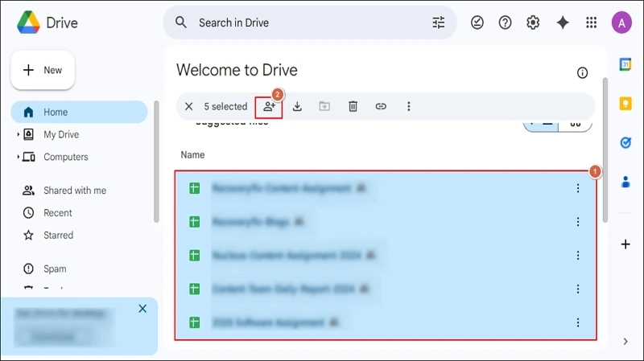Click the New button
644x361 pixels.
(x=43, y=70)
